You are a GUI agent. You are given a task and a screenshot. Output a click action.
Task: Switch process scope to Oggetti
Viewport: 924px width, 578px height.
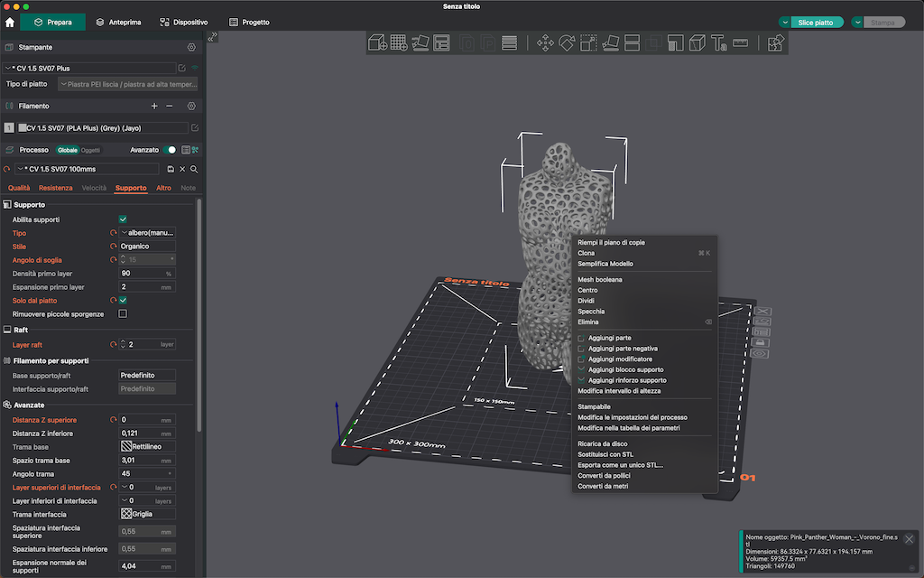pyautogui.click(x=90, y=150)
